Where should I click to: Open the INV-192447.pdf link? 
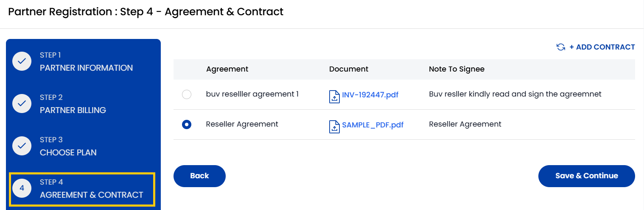coord(370,95)
